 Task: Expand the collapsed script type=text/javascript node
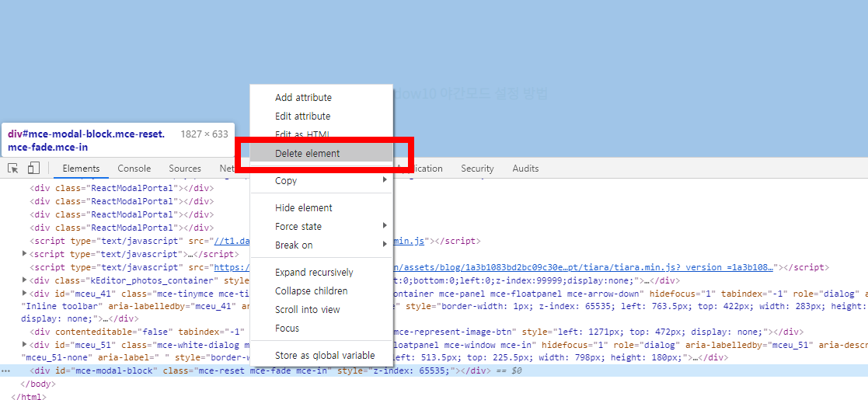click(24, 254)
